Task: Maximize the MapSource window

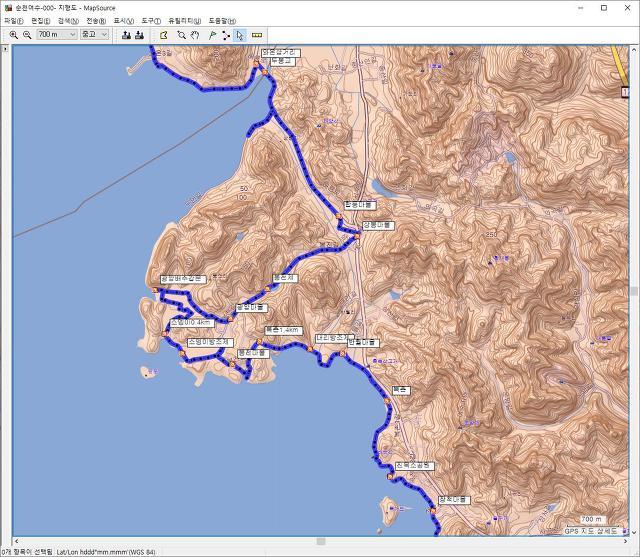Action: click(x=604, y=8)
